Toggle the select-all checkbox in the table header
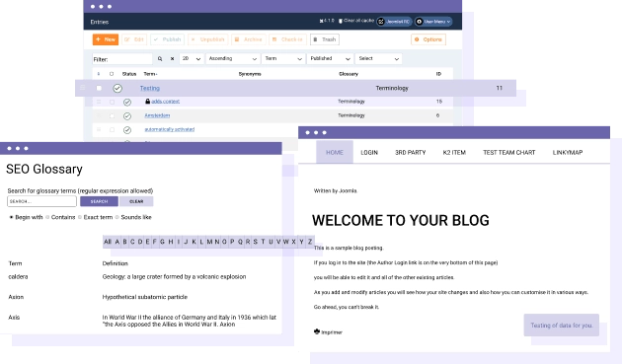Viewport: 622px width, 364px height. [112, 74]
